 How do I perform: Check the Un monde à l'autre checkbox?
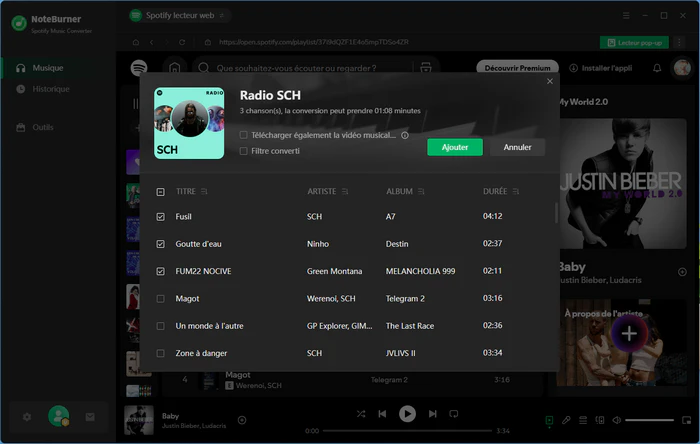161,326
